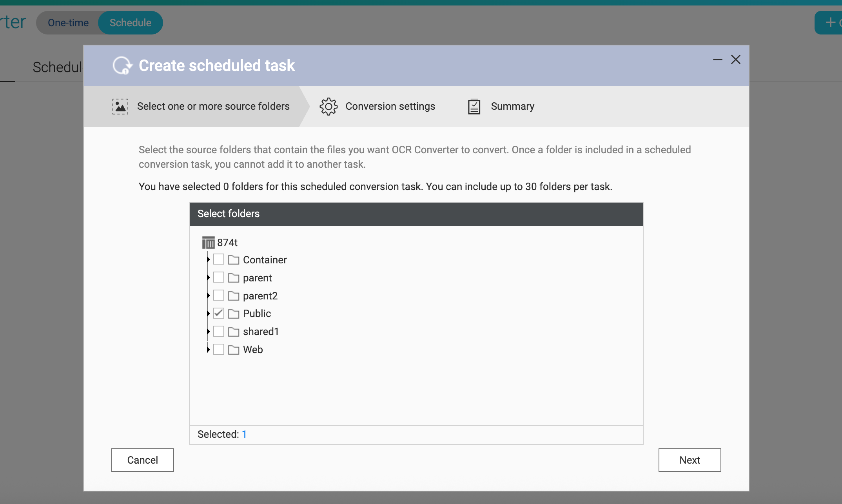Click the Web folder icon
842x504 pixels.
coord(234,350)
